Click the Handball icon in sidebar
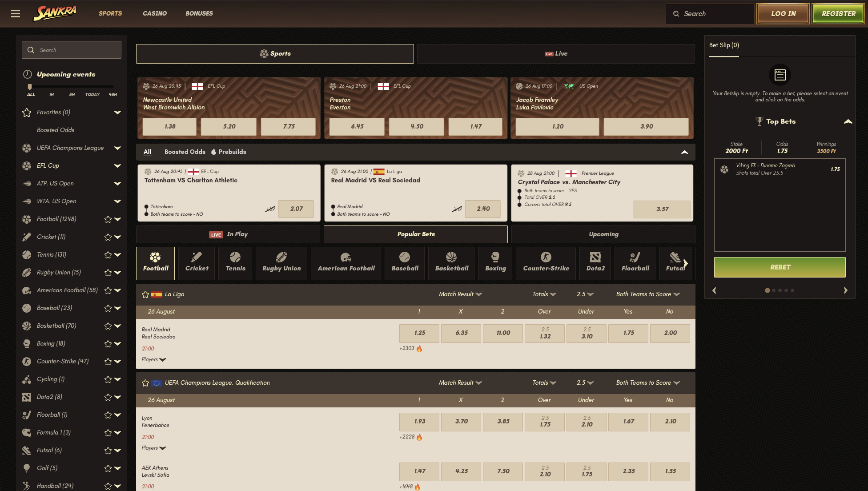The image size is (868, 491). (27, 486)
